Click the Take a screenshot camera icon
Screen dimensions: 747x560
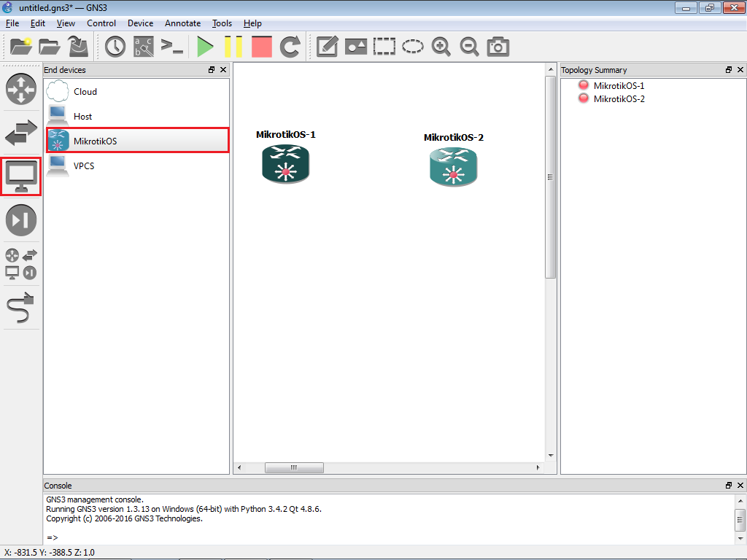[498, 47]
